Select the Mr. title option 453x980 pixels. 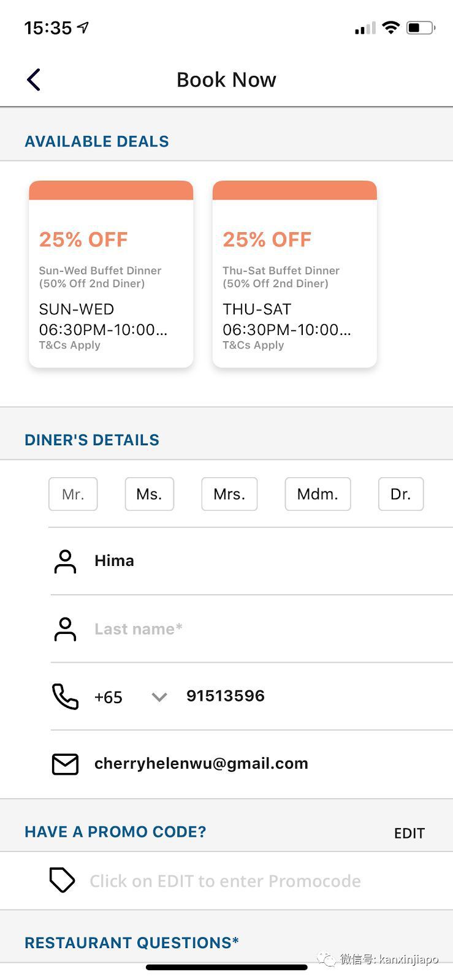pos(73,494)
